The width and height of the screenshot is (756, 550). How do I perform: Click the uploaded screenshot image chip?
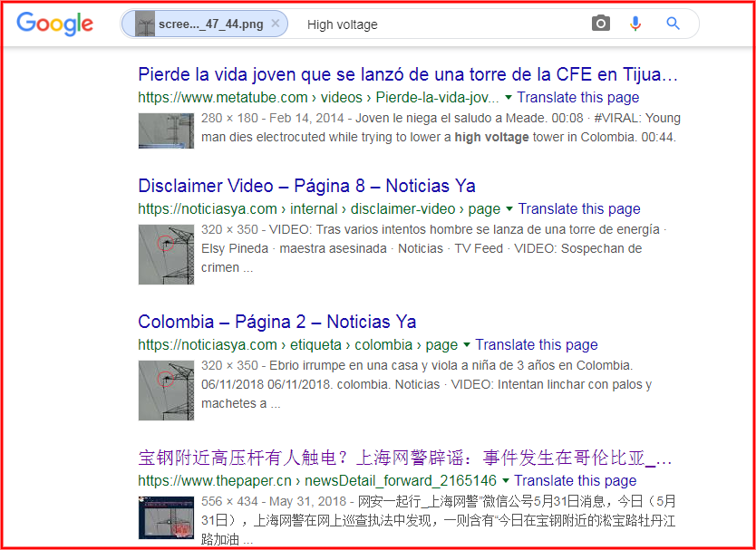(x=205, y=24)
